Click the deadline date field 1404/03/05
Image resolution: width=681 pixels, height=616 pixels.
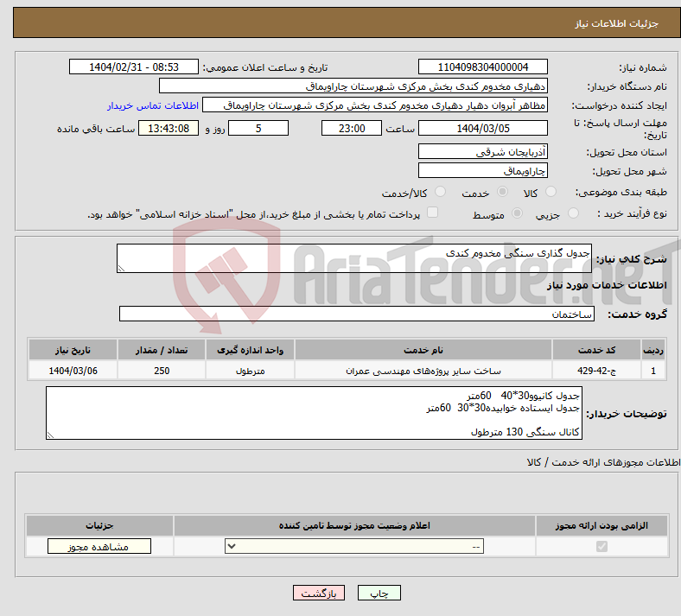point(482,128)
